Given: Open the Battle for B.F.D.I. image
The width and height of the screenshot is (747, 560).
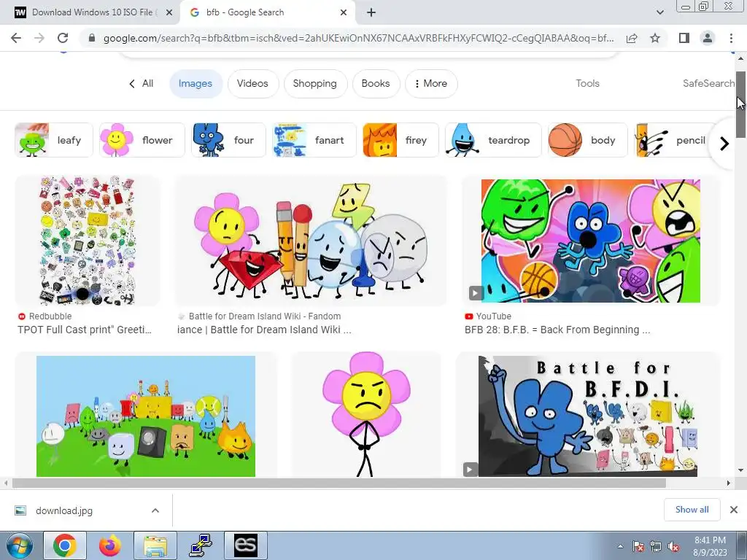Looking at the screenshot, I should 588,416.
